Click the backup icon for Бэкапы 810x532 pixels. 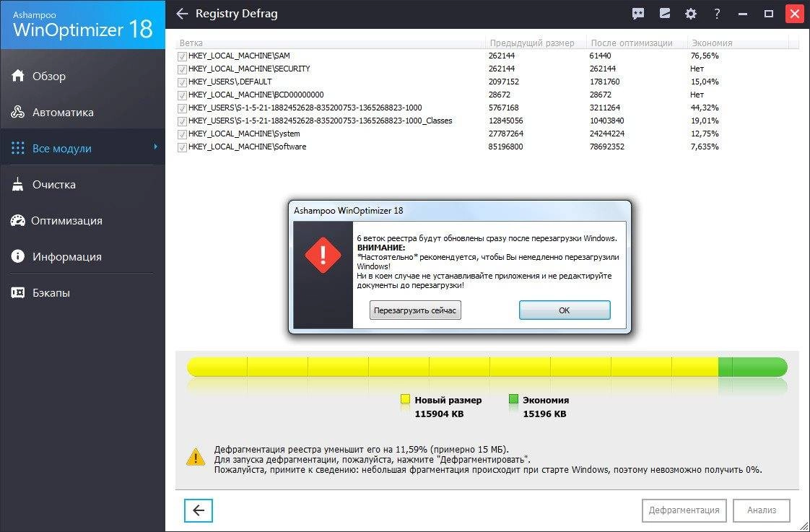click(x=18, y=292)
